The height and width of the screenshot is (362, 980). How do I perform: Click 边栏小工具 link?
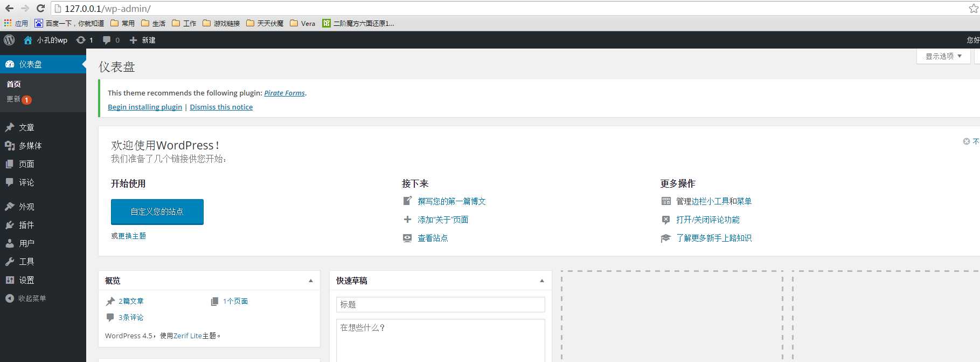(x=710, y=201)
